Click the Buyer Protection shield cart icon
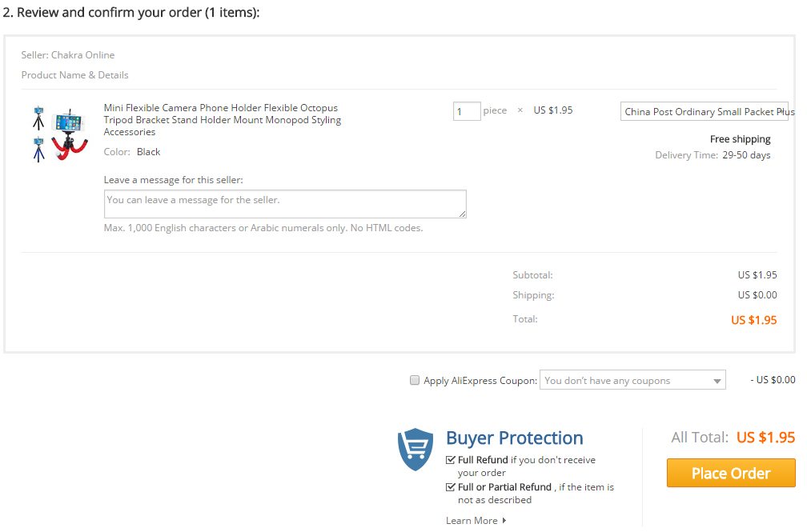 416,449
